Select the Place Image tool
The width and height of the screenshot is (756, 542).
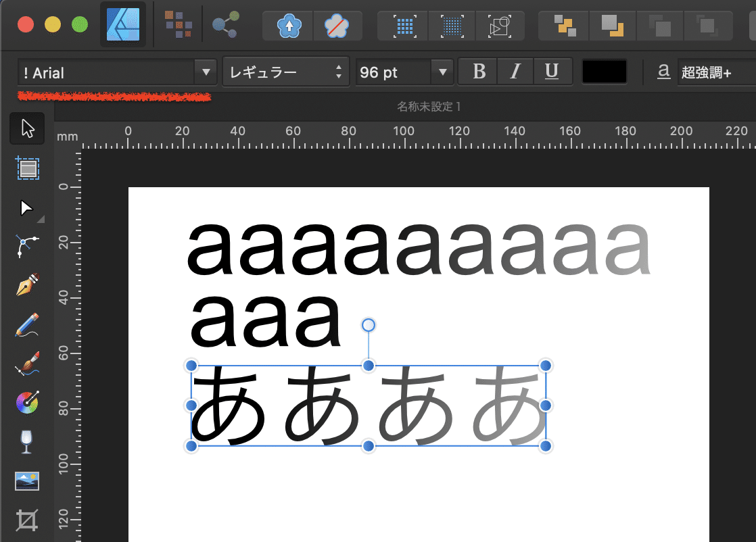(27, 481)
